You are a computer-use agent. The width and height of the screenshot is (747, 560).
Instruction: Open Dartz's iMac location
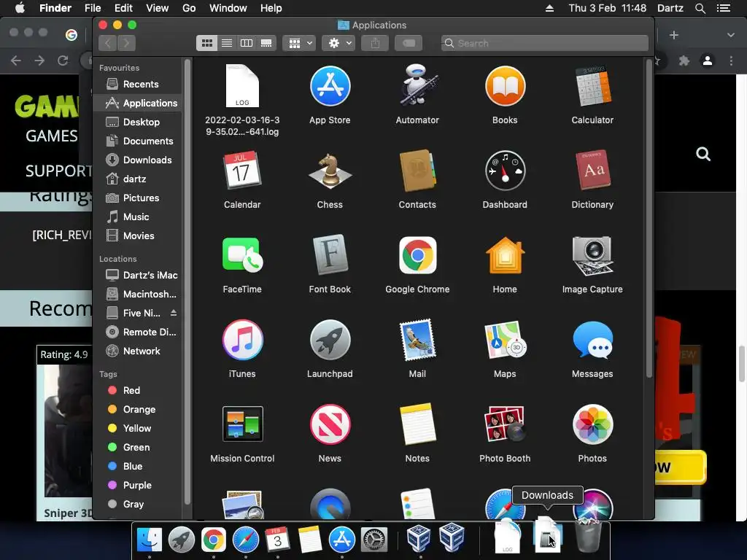click(138, 275)
